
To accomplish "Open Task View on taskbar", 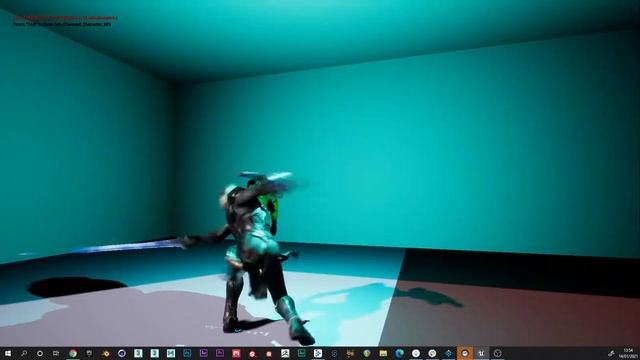I will (56, 353).
